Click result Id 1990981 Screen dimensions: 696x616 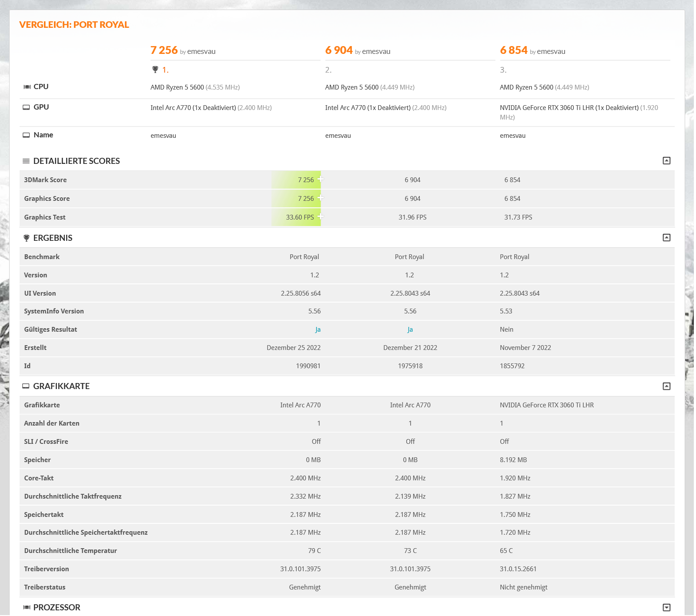(x=308, y=366)
